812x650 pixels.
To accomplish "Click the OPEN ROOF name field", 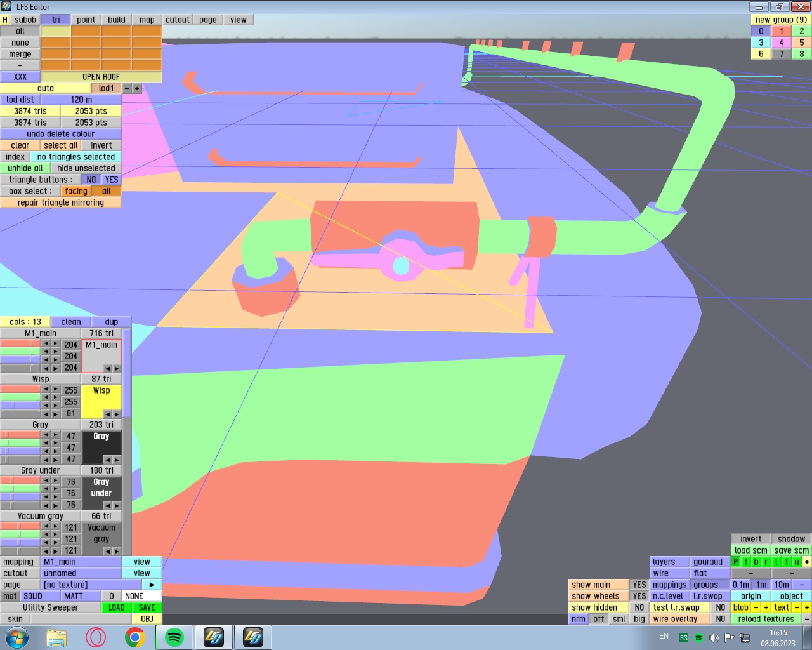I will [101, 77].
